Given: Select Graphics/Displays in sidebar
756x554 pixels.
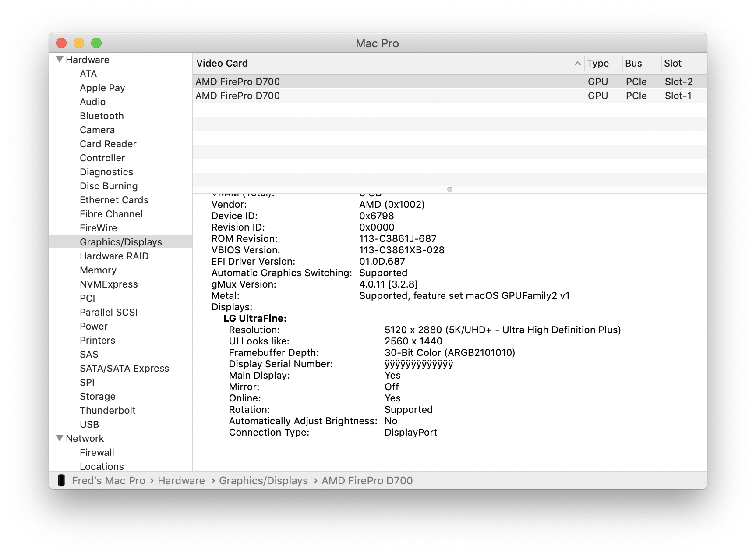Looking at the screenshot, I should [x=120, y=242].
